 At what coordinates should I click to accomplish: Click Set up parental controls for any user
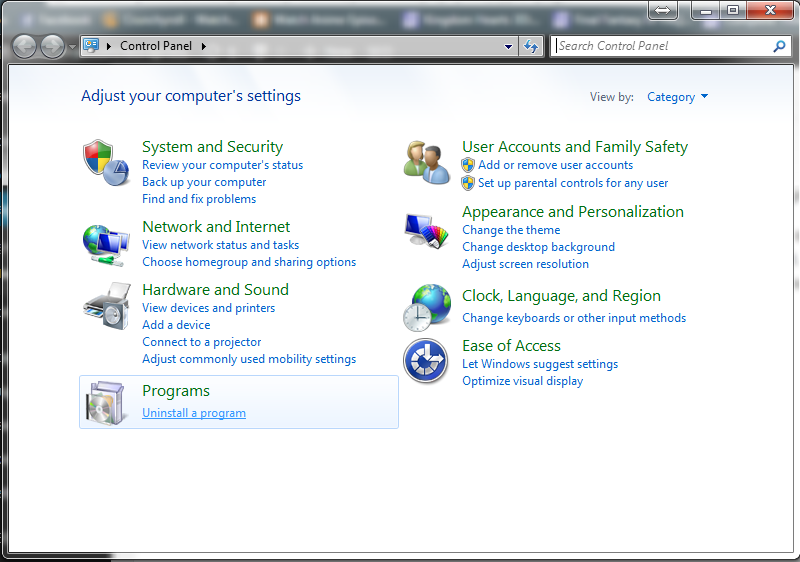point(573,183)
